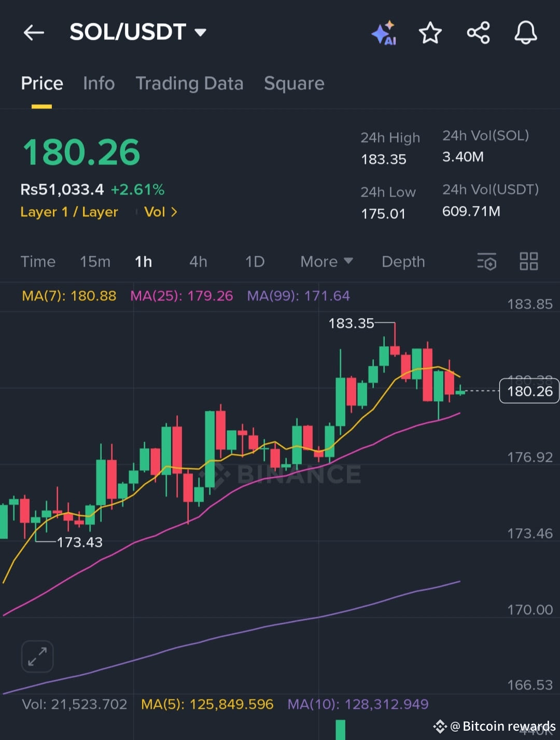
Task: Switch to the Depth chart view
Action: click(x=403, y=262)
